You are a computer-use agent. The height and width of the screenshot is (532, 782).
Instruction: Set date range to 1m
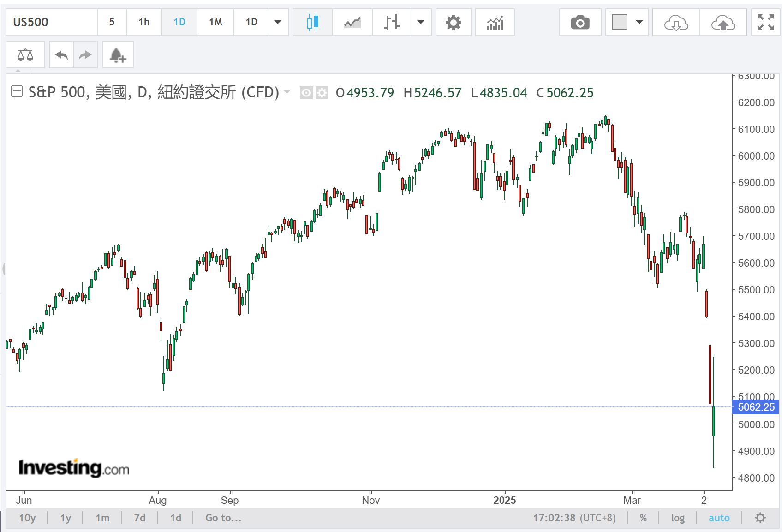[x=102, y=518]
